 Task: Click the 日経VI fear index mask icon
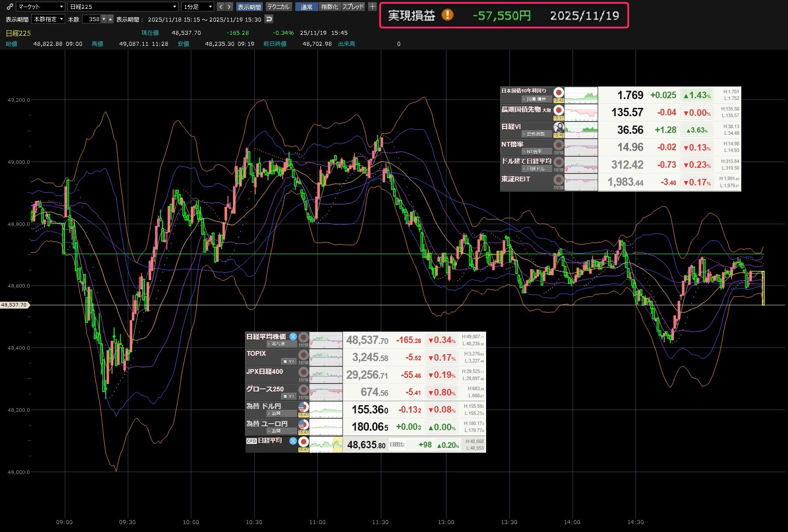point(558,127)
